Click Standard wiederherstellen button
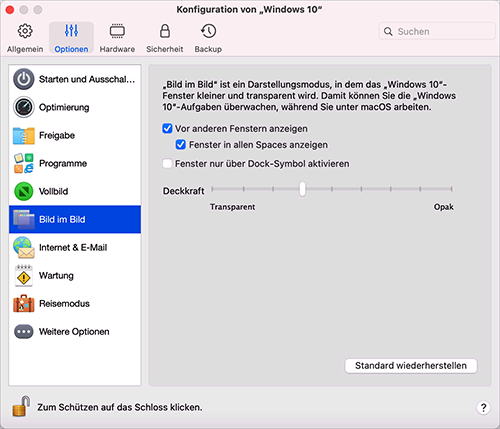500x429 pixels. point(411,366)
